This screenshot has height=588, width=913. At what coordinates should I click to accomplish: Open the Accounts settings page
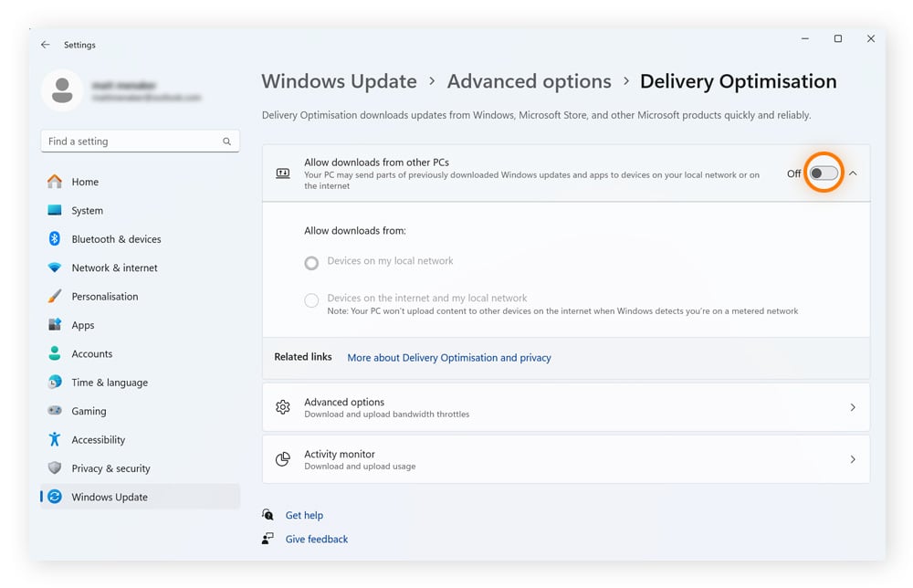(x=91, y=353)
